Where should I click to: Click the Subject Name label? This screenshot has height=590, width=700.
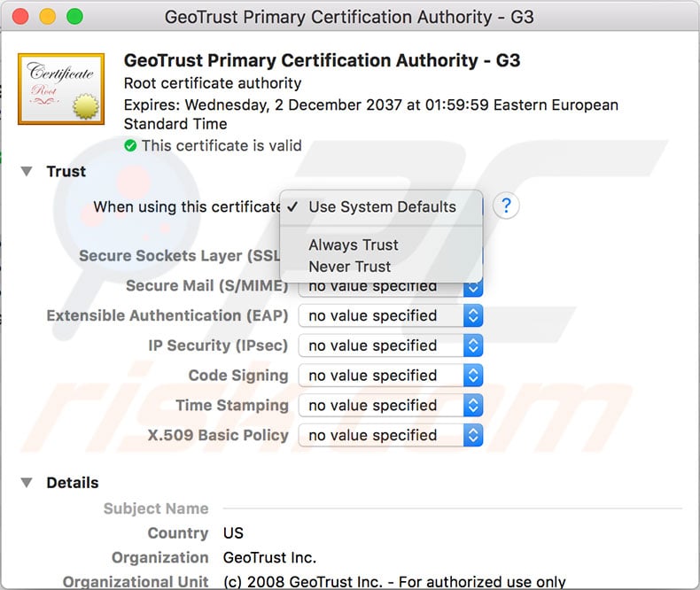click(x=156, y=508)
